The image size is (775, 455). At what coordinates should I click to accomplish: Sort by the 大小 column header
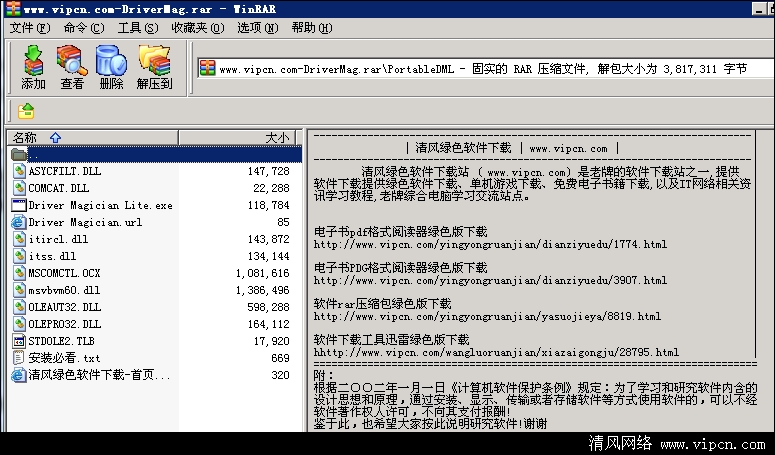[x=237, y=137]
